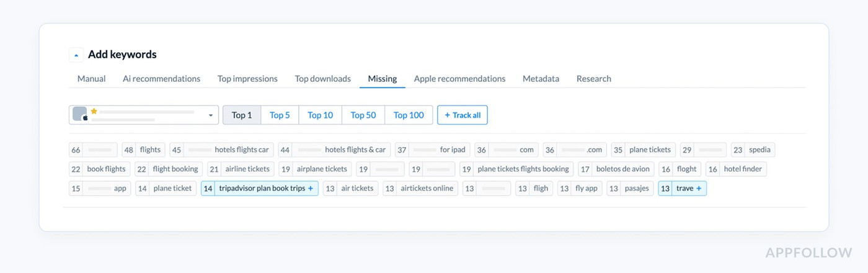The width and height of the screenshot is (868, 273).
Task: Select the 'plane ticket' chip with 14
Action: (x=166, y=188)
